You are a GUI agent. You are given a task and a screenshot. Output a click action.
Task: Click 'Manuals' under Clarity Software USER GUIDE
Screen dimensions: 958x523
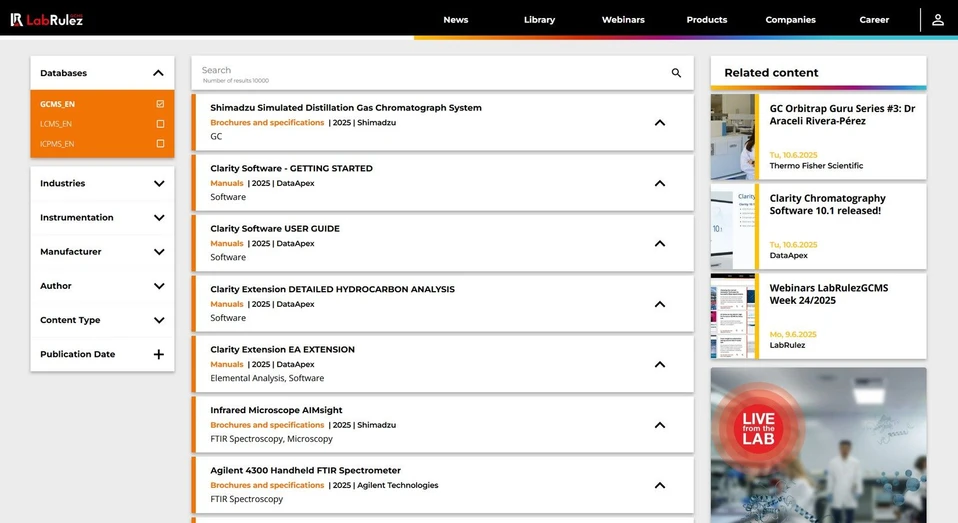(x=227, y=244)
